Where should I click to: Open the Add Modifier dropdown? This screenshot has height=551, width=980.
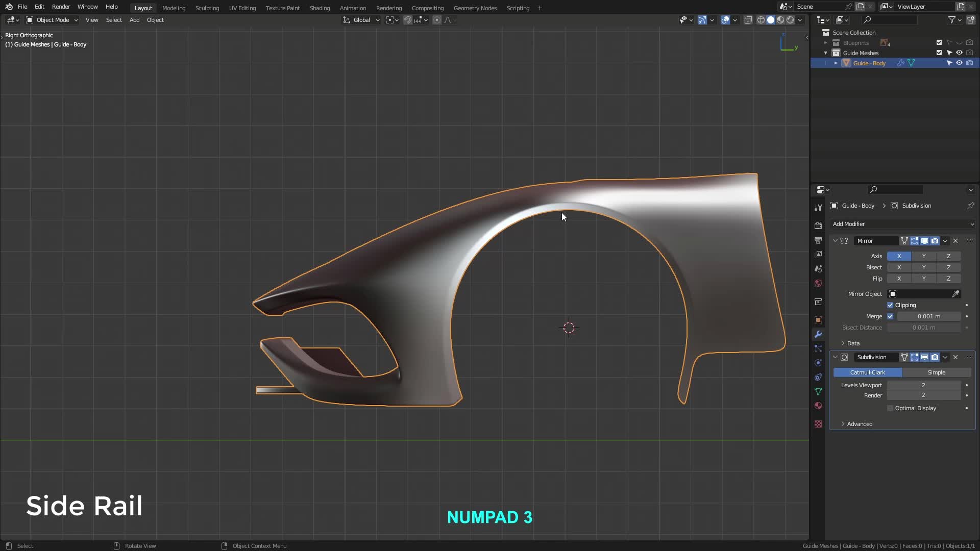(x=902, y=224)
